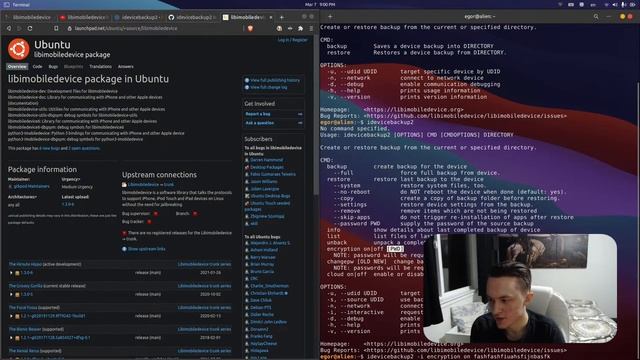Click the keyboard layout 'en' indicator

tap(593, 4)
